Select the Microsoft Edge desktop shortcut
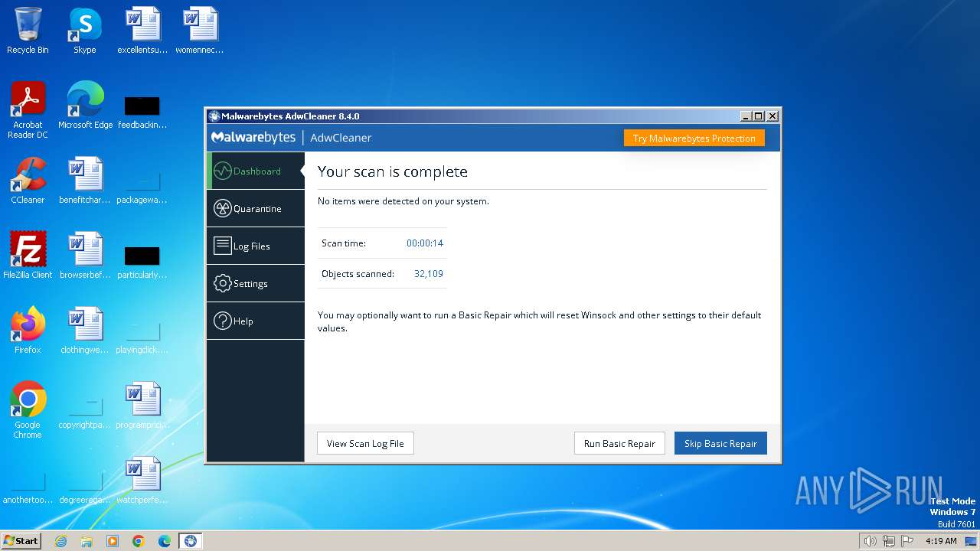 (x=85, y=106)
